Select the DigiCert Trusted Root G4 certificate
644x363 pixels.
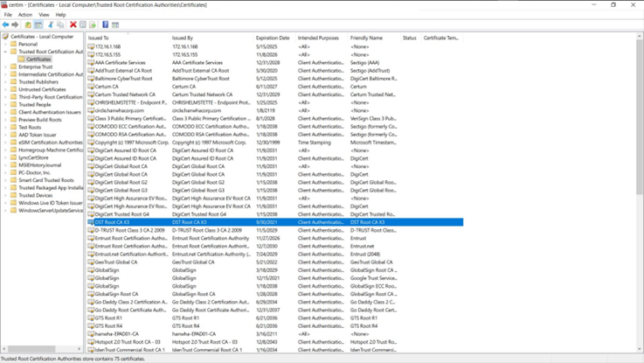tap(275, 214)
